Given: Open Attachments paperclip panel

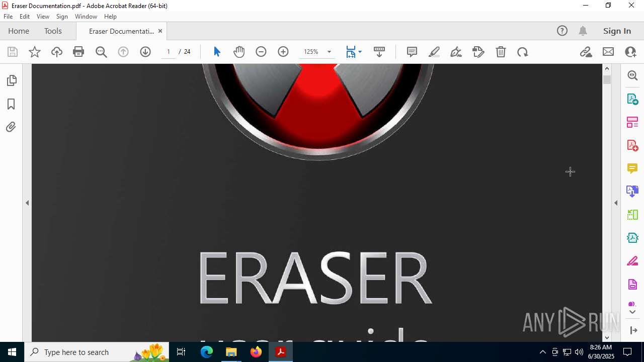Looking at the screenshot, I should click(x=11, y=127).
